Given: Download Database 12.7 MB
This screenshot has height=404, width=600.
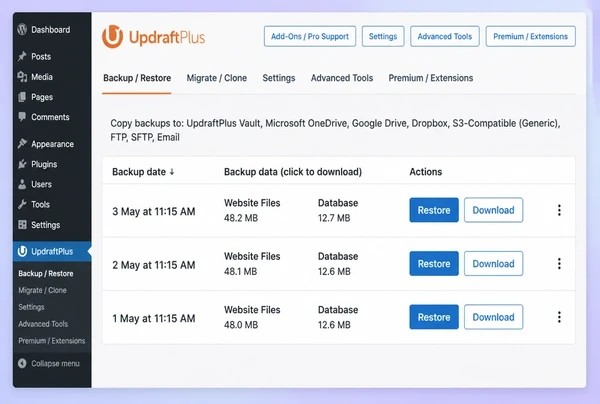Looking at the screenshot, I should (338, 210).
